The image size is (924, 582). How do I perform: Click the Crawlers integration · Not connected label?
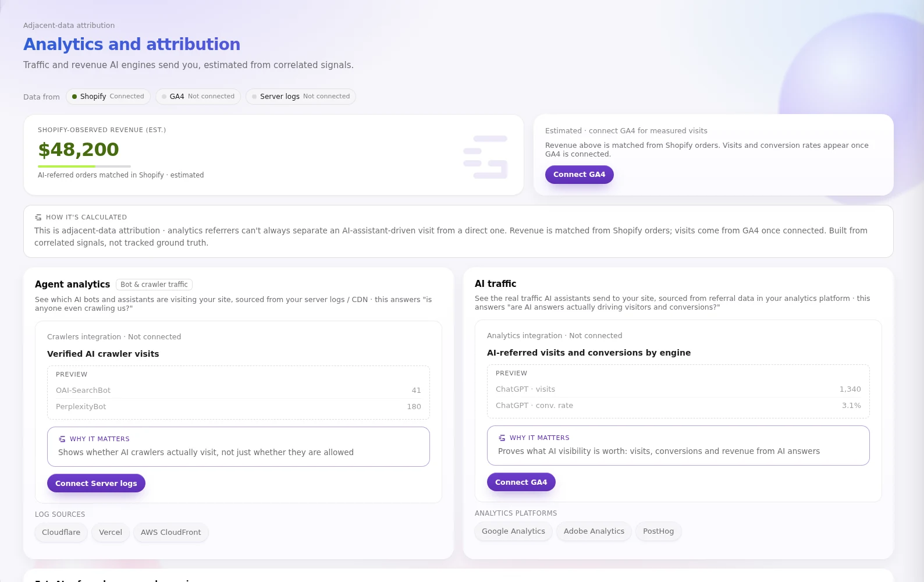click(x=114, y=337)
